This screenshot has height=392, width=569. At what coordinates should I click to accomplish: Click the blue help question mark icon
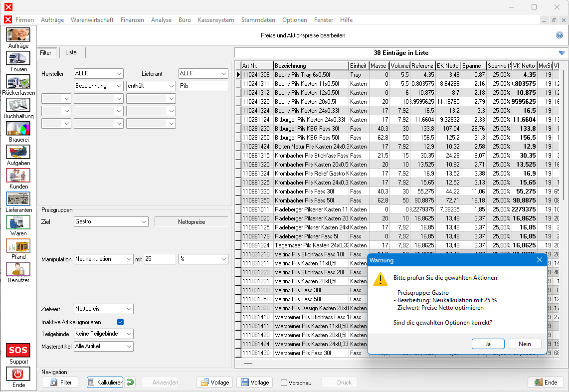coord(560,35)
